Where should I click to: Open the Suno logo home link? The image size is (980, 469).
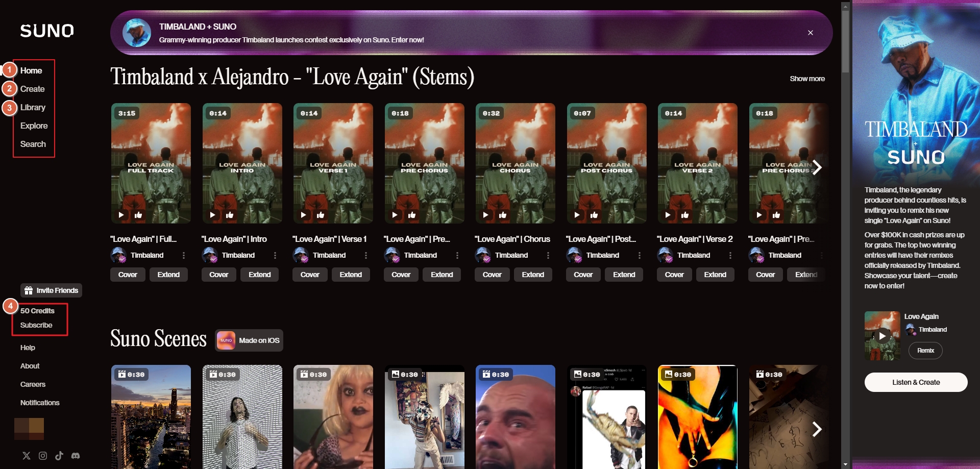click(x=47, y=31)
